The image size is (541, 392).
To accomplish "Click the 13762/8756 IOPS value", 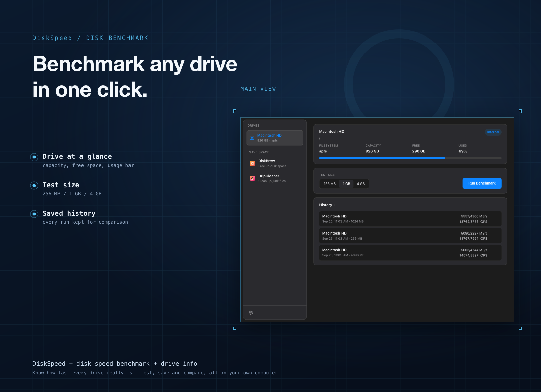I will point(473,222).
